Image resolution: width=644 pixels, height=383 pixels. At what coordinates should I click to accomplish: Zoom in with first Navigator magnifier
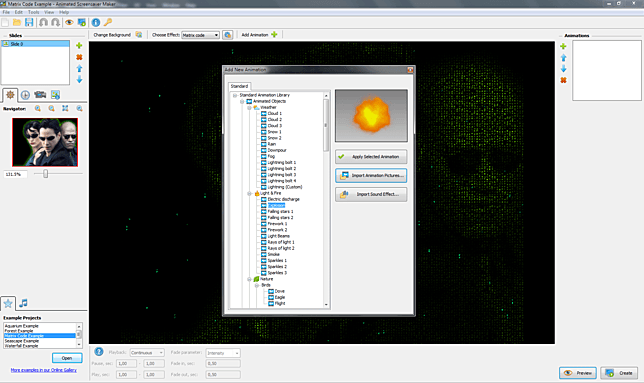tap(38, 108)
